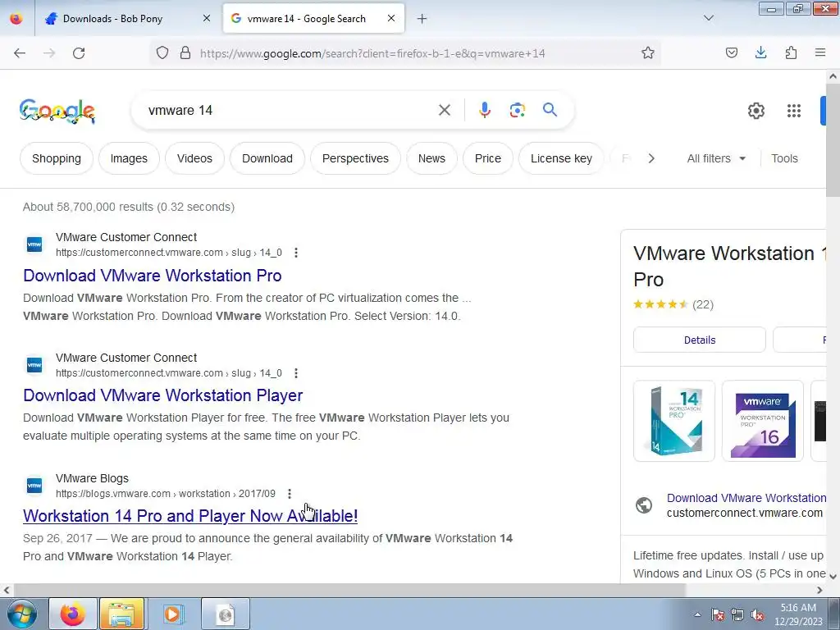The width and height of the screenshot is (840, 630).
Task: Filter results by Images
Action: 129,158
